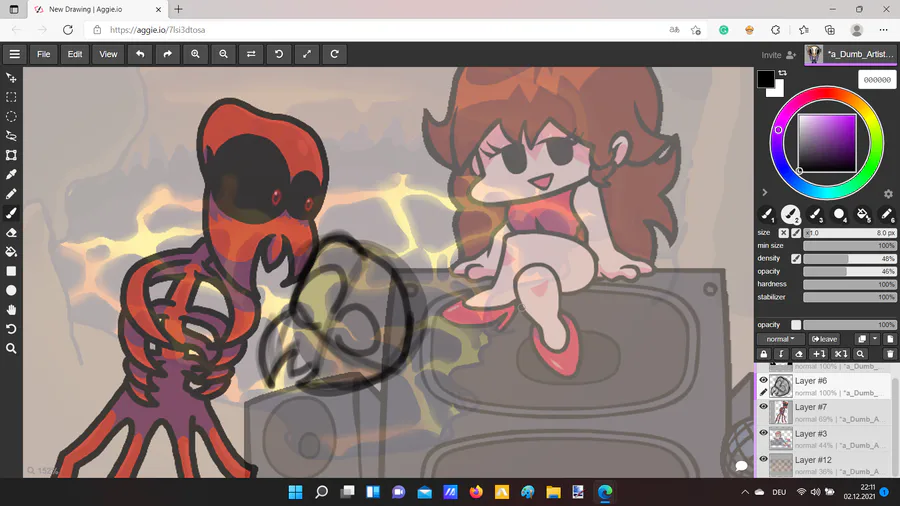This screenshot has width=900, height=506.
Task: Select the Hand pan tool
Action: 11,310
